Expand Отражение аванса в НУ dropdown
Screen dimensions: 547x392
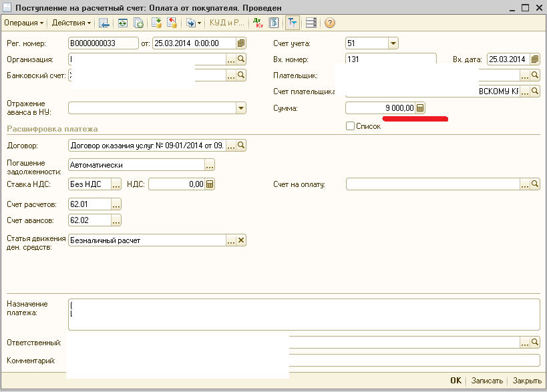[x=240, y=108]
